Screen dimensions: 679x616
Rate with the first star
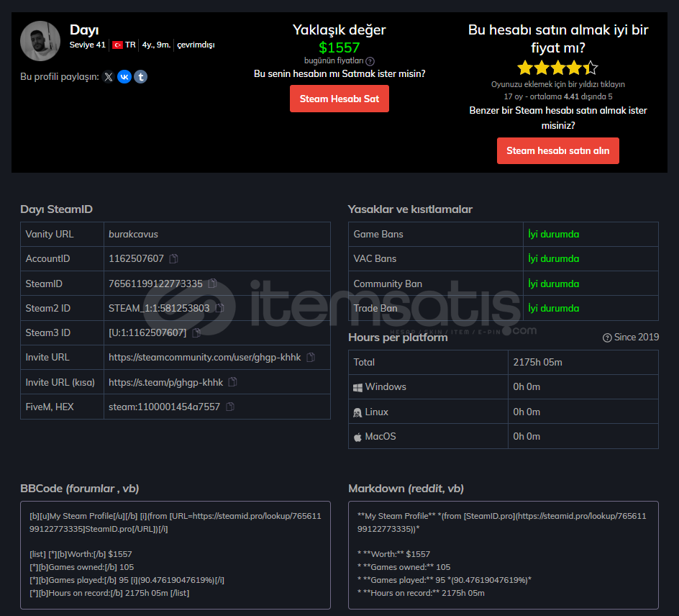(x=525, y=68)
